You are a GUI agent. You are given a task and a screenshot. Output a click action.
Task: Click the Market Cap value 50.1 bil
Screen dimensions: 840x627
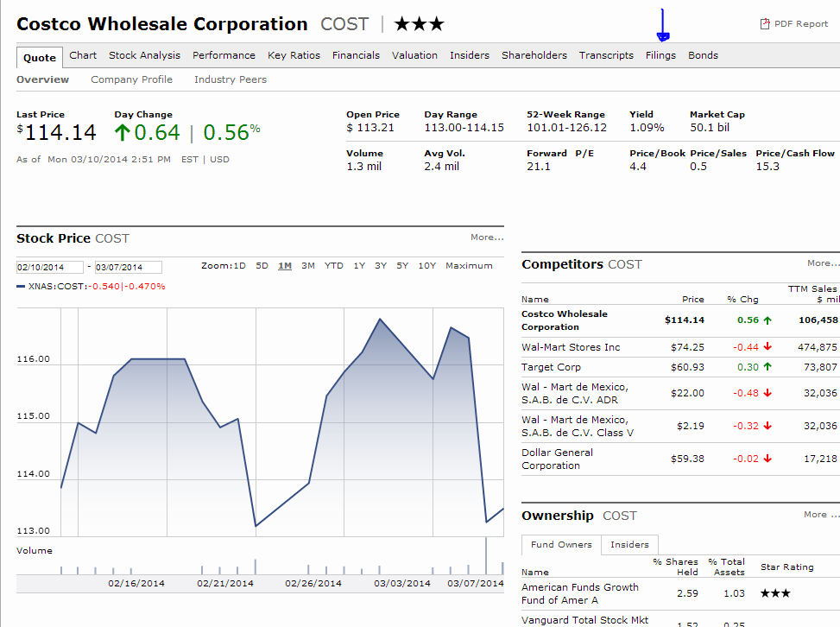710,128
